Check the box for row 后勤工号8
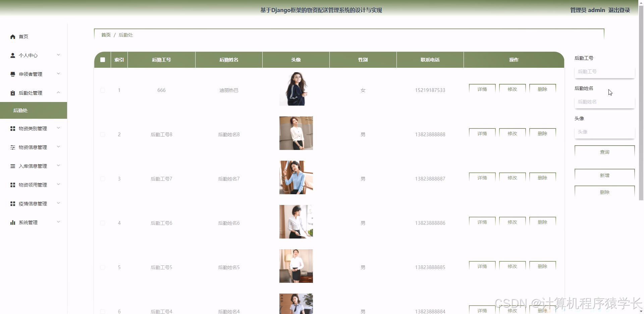 (103, 135)
